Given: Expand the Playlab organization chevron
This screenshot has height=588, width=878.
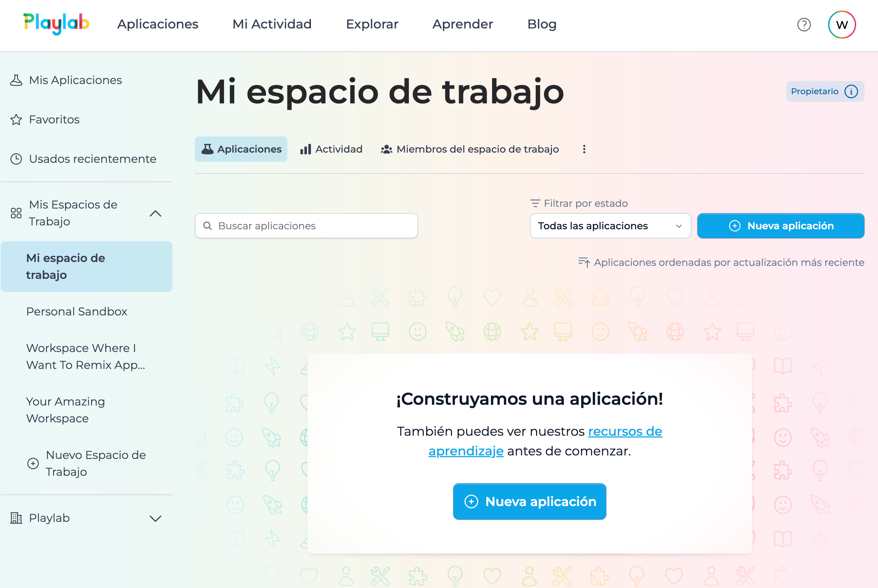Looking at the screenshot, I should [155, 519].
